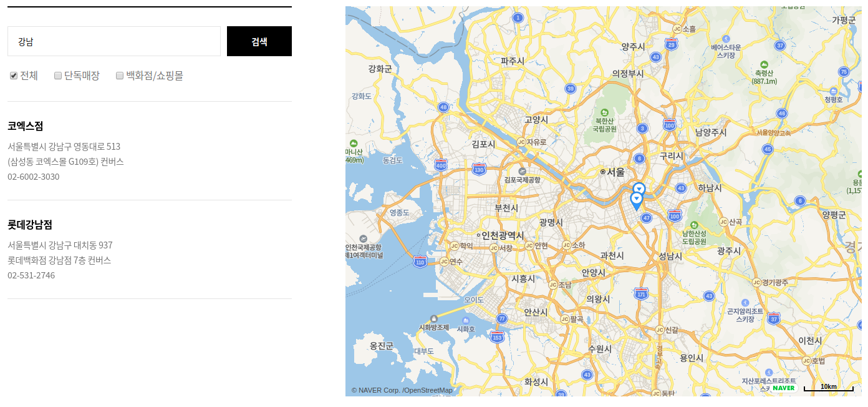Check the 백화점/쇼핑몰 filter checkbox
The image size is (868, 407).
coord(120,76)
